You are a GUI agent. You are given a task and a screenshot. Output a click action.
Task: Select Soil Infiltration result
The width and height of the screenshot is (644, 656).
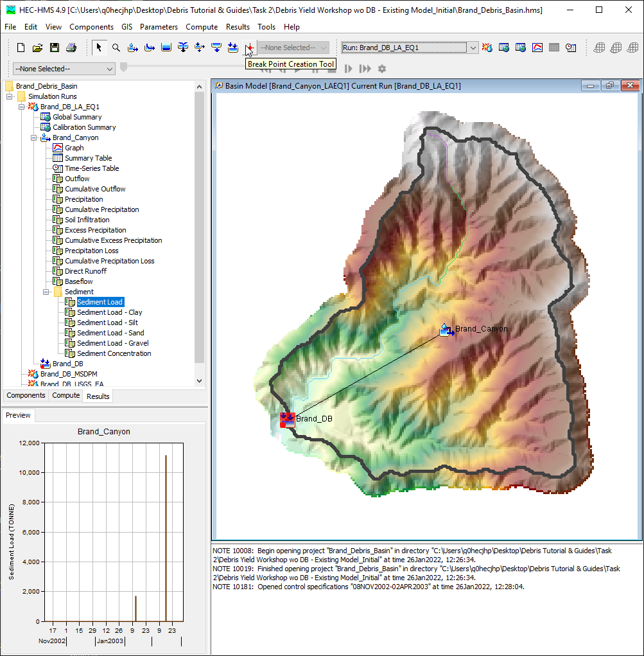87,220
